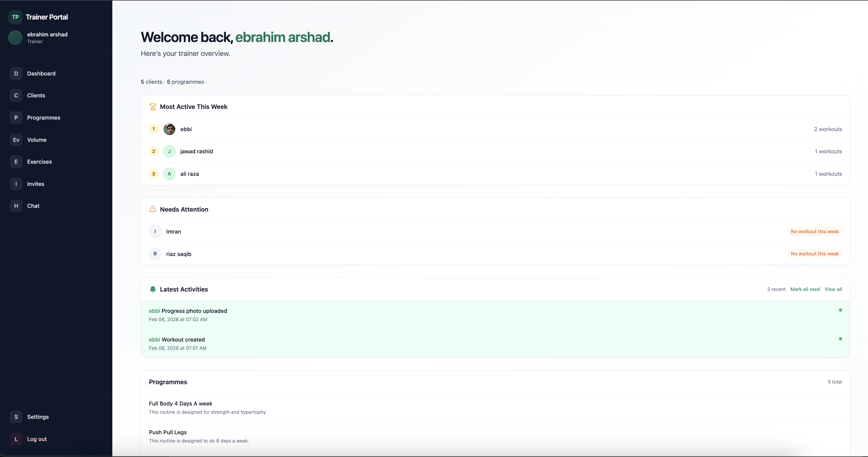Select the Clients icon in the sidebar
The height and width of the screenshot is (457, 868).
coord(16,95)
